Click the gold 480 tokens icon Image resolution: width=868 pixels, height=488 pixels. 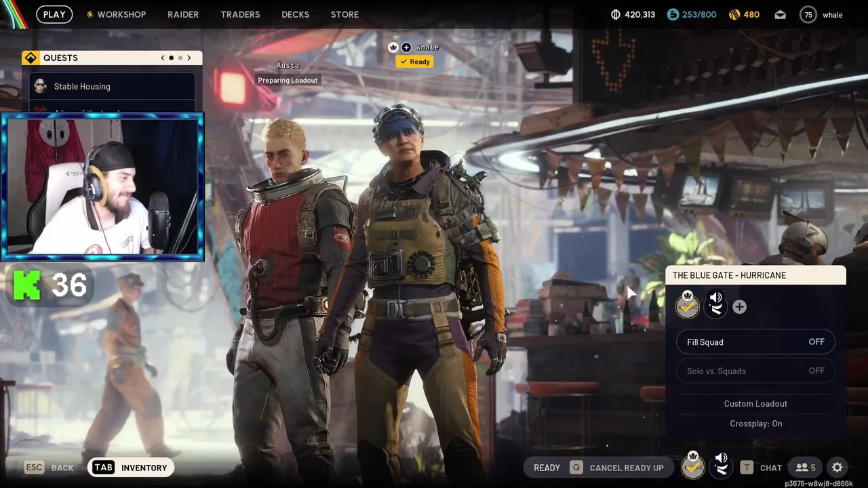[734, 14]
